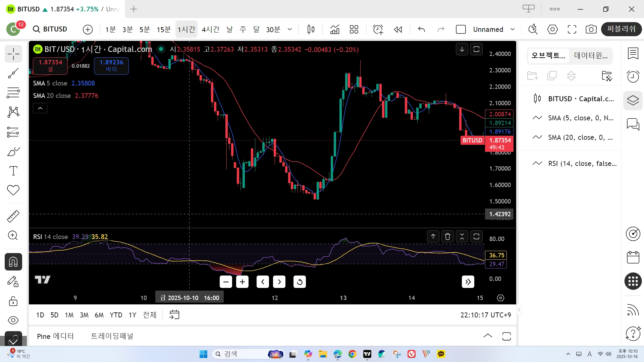Image resolution: width=644 pixels, height=362 pixels.
Task: Select the Text drawing tool
Action: coord(13,171)
